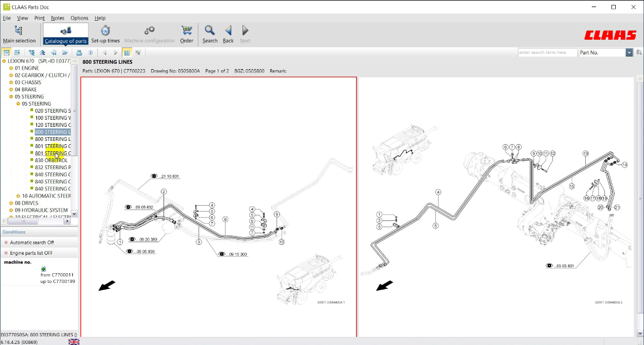Viewport: 644px width, 345px height.
Task: Open the File menu
Action: [7, 18]
